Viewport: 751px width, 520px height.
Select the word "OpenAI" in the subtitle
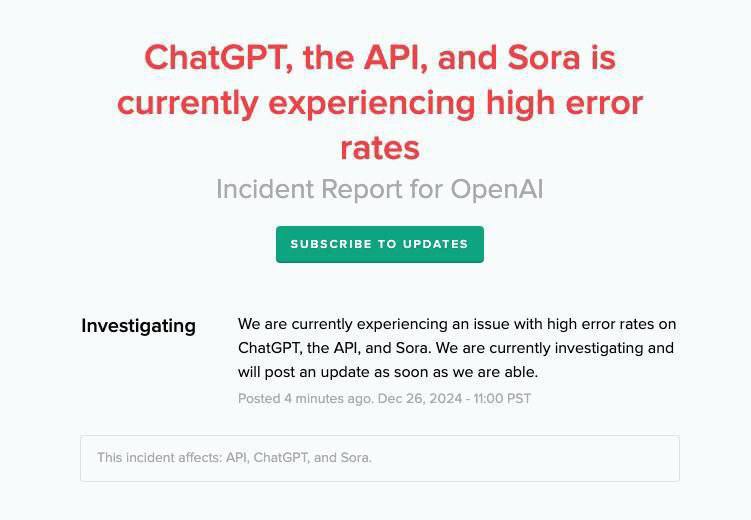(x=496, y=189)
